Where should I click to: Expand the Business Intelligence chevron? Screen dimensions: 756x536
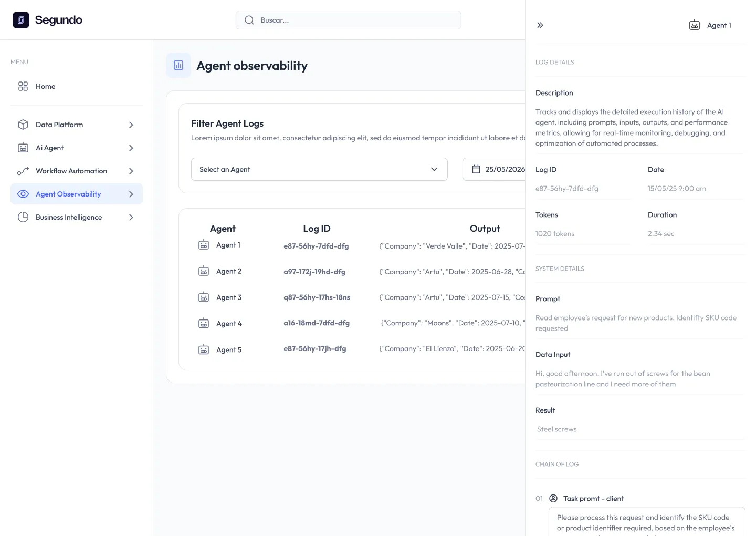click(131, 217)
